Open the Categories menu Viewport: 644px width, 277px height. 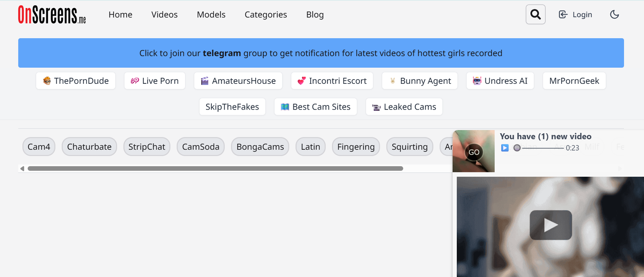(266, 14)
